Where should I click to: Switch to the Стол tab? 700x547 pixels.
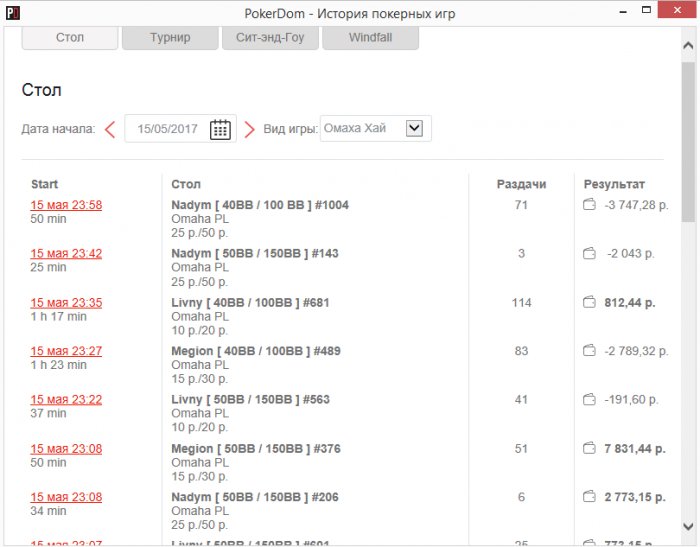point(70,38)
